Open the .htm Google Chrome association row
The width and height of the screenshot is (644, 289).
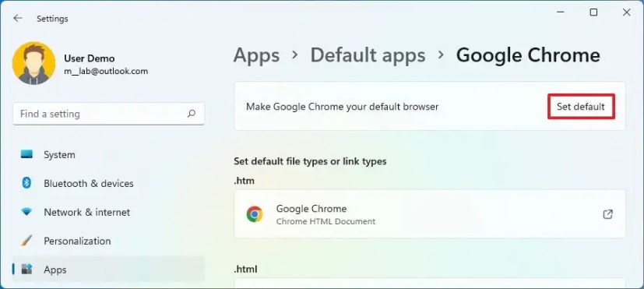430,213
